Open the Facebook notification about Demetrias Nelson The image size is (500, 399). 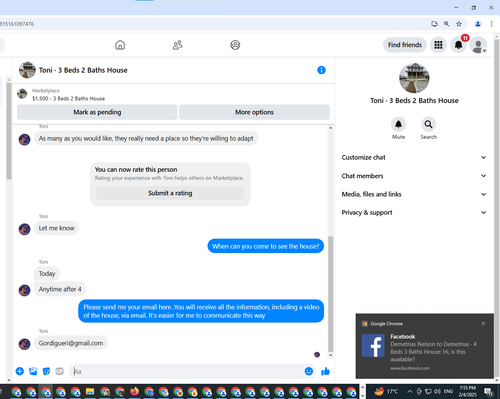(425, 346)
